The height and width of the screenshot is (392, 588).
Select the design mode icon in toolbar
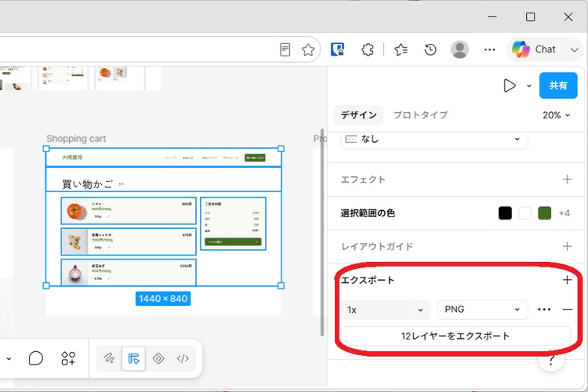click(133, 358)
